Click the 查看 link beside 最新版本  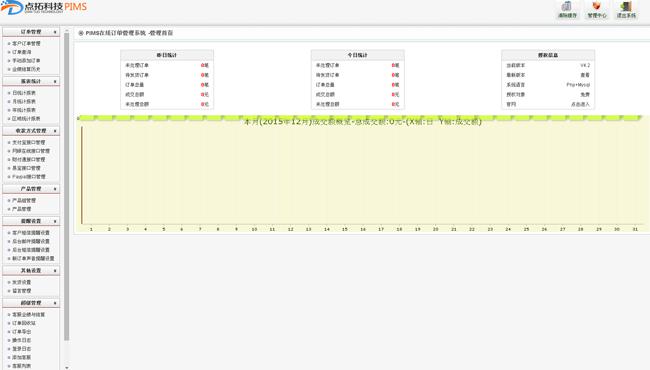click(585, 75)
